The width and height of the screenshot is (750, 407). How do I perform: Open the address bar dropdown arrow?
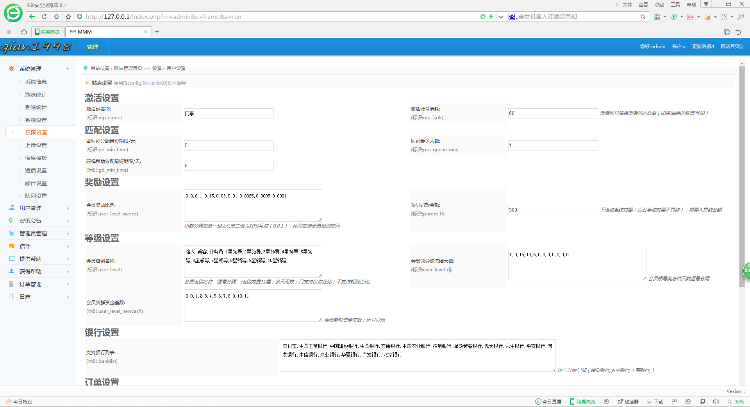501,16
